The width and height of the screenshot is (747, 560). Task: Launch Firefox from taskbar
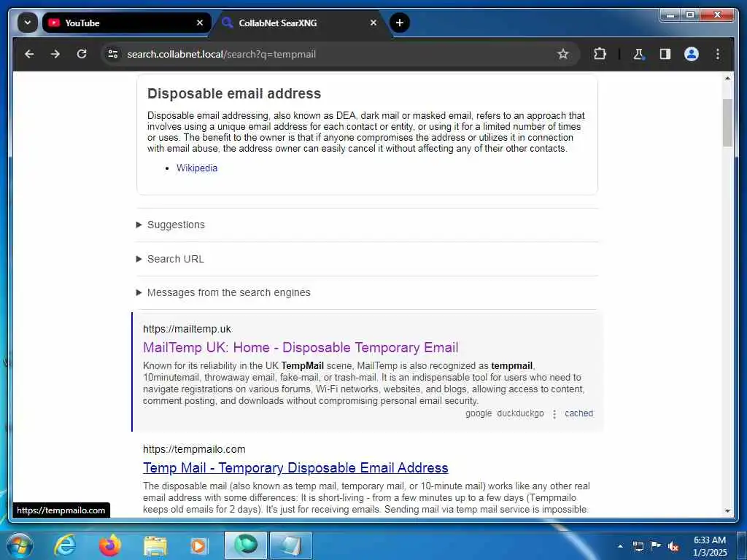pyautogui.click(x=109, y=545)
